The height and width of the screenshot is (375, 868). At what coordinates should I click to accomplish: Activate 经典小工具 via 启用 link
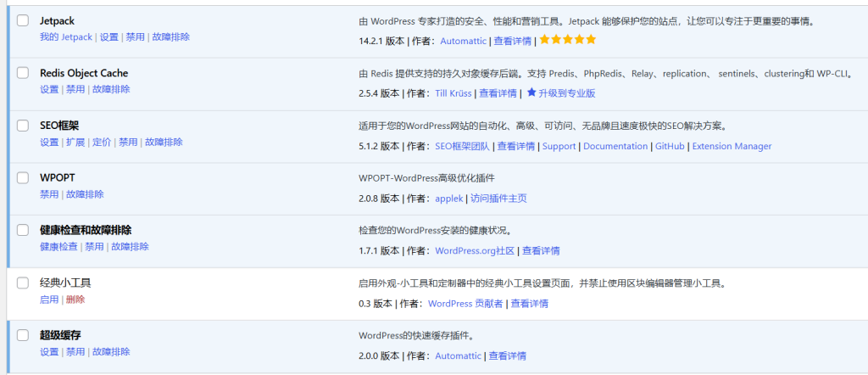[49, 299]
